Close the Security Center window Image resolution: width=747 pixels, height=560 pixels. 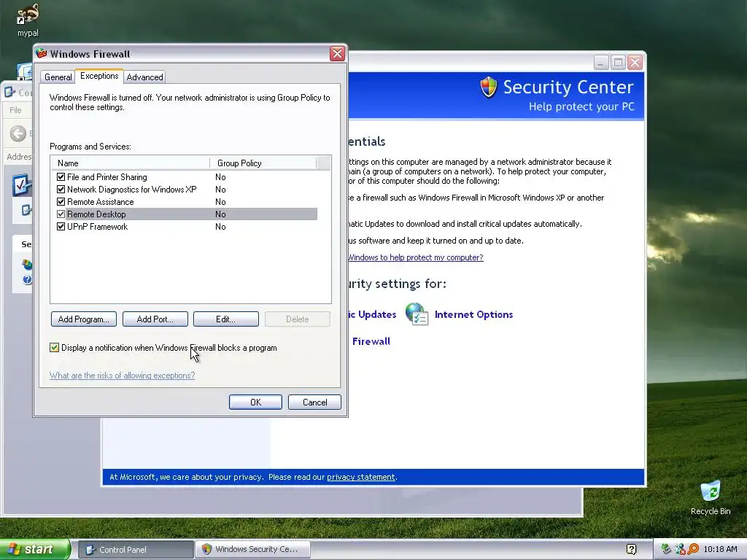point(635,63)
